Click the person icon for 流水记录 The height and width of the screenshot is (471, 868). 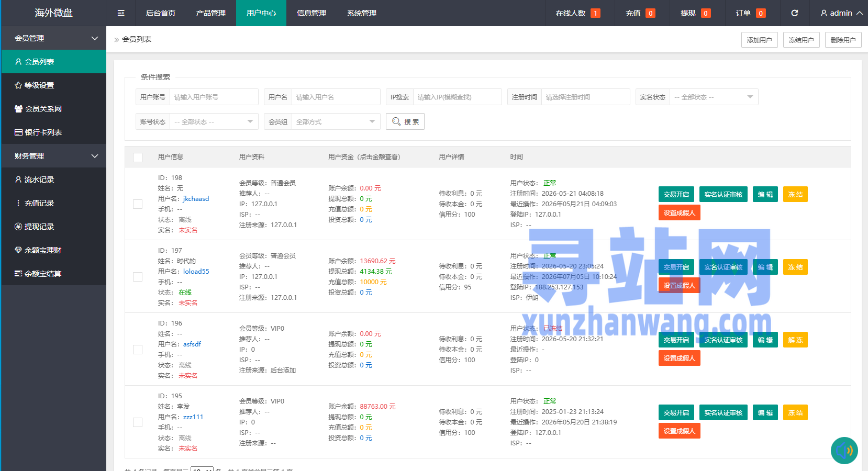coord(18,180)
